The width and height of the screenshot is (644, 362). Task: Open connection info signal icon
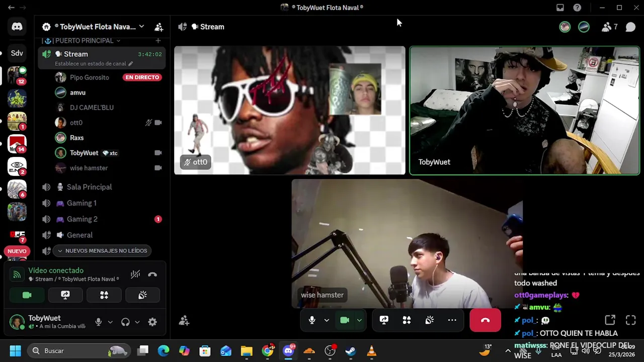pyautogui.click(x=17, y=275)
